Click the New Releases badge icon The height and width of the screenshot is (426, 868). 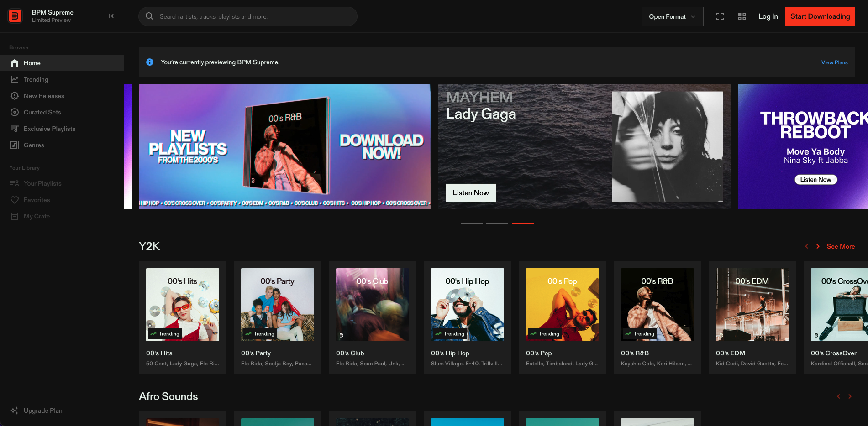tap(15, 96)
